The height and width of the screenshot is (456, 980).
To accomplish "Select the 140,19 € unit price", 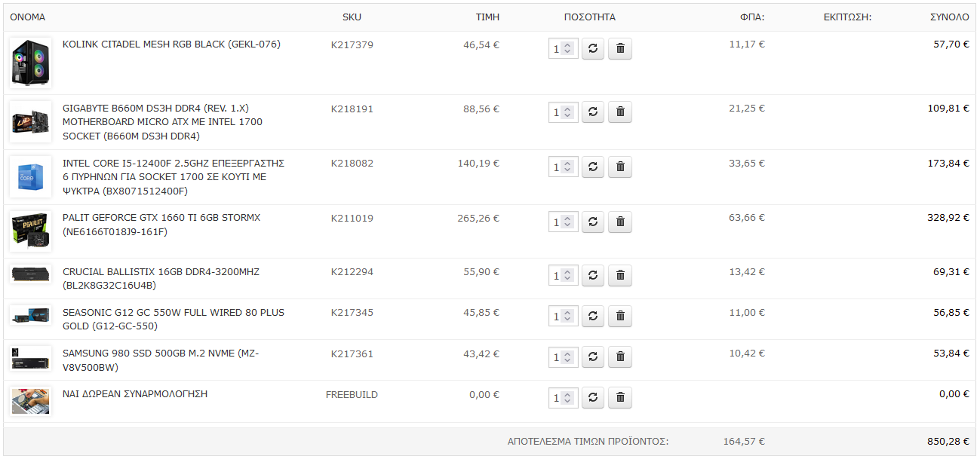I will 478,163.
